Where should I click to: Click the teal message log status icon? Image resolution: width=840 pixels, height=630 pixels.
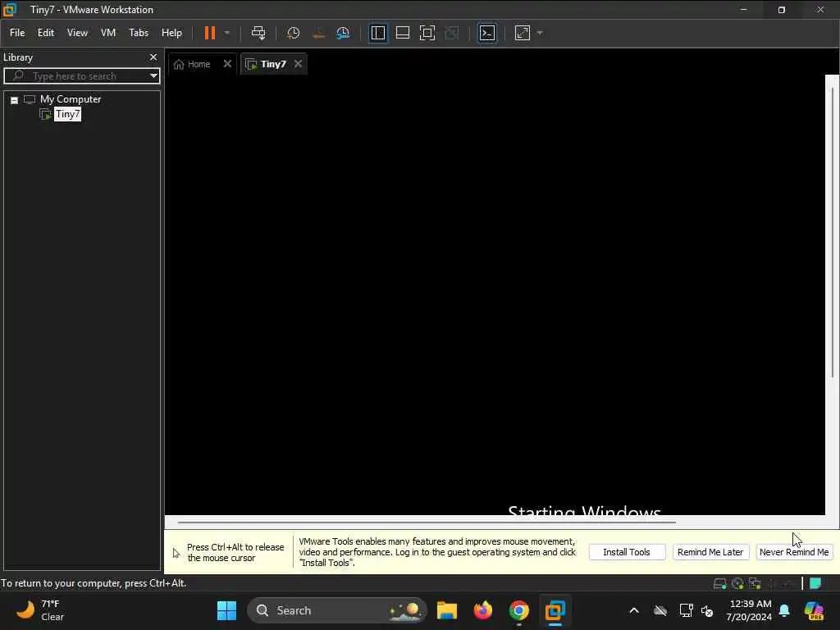815,583
